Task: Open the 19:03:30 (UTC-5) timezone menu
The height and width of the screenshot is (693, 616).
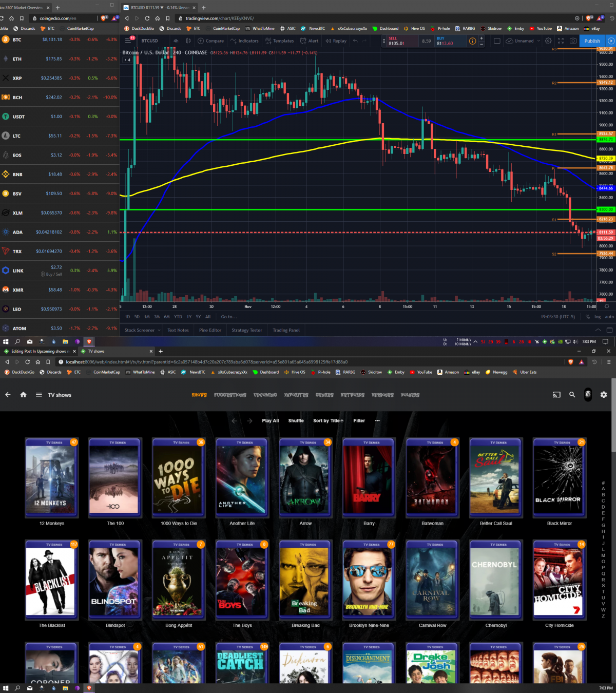Action: coord(558,317)
